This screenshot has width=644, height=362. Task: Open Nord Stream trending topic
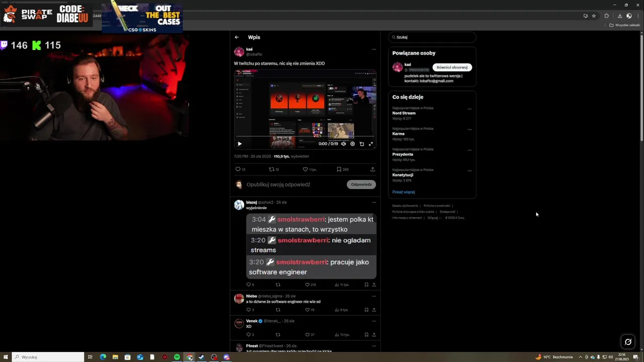pyautogui.click(x=404, y=113)
